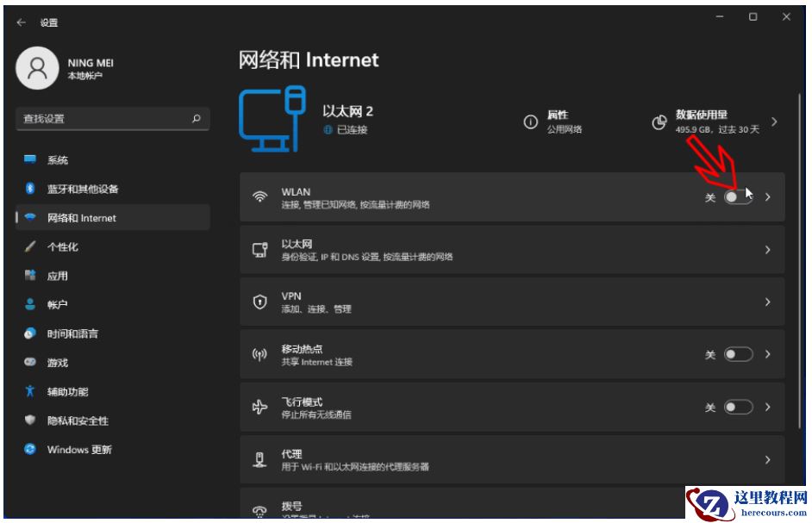This screenshot has height=523, width=812.
Task: Expand the proxy settings row chevron
Action: point(767,458)
